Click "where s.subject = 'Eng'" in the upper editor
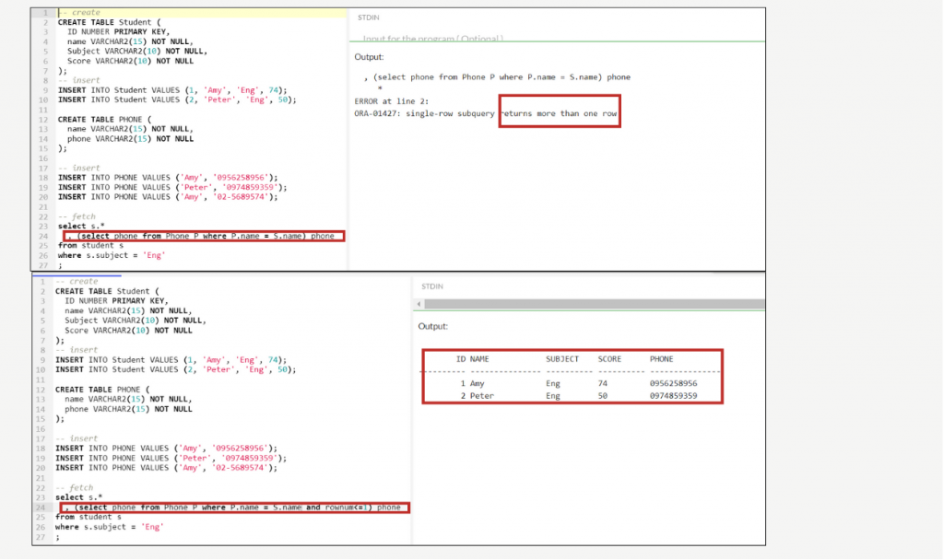Screen dimensions: 944x560 (112, 255)
